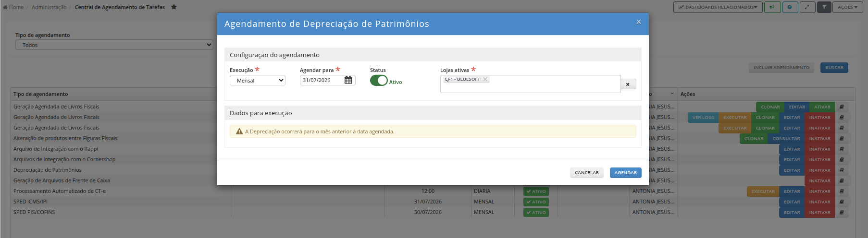This screenshot has width=868, height=238.
Task: Click the Tipo de agendamento table column header
Action: coord(41,94)
